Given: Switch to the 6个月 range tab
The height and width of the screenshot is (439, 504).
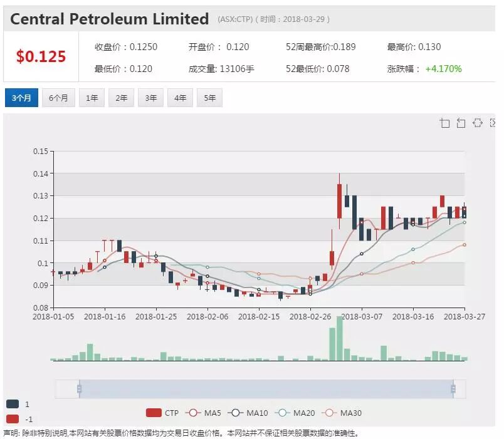Looking at the screenshot, I should [58, 98].
